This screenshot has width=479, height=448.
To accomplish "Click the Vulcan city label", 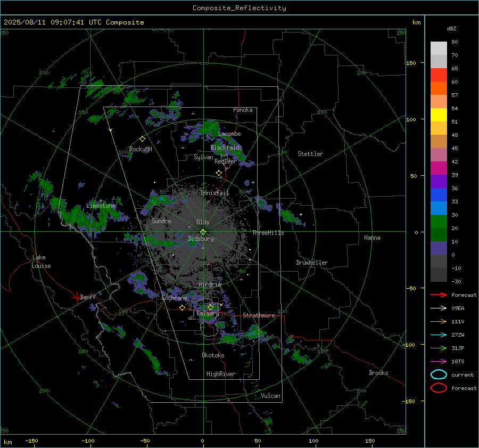I will click(270, 396).
